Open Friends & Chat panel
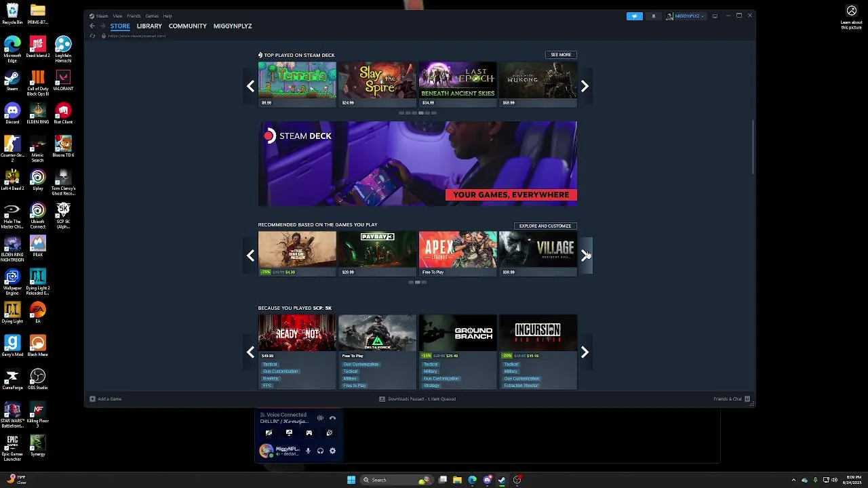 tap(732, 399)
